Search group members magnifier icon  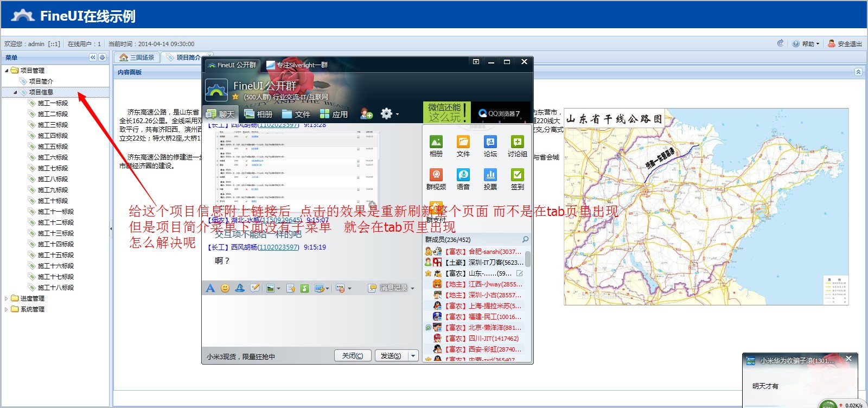coord(525,239)
